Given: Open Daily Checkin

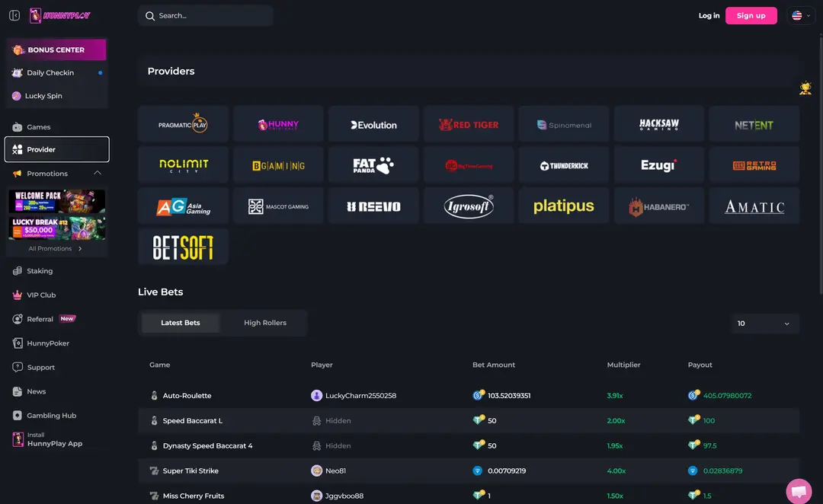Looking at the screenshot, I should point(56,73).
